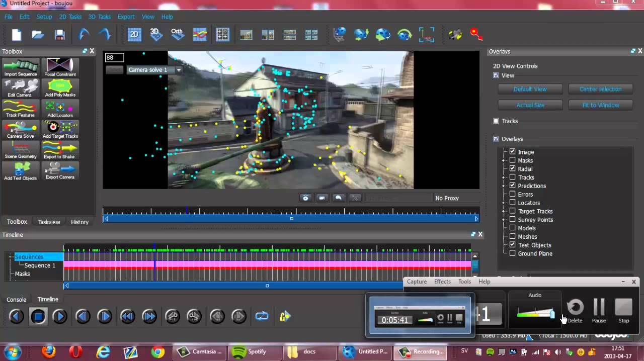This screenshot has width=644, height=361.
Task: Enable the Tracks overlay checkbox in tree
Action: [x=512, y=177]
